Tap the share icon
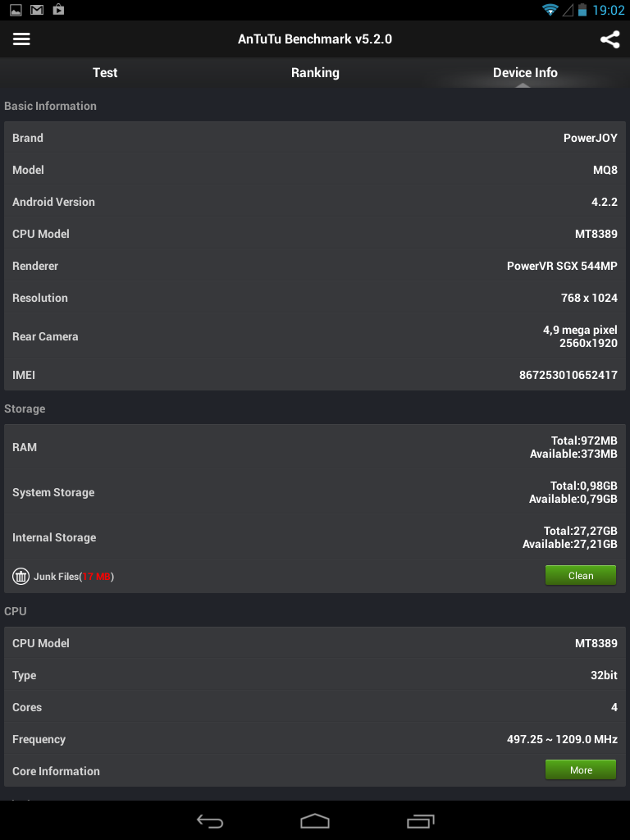 tap(609, 39)
